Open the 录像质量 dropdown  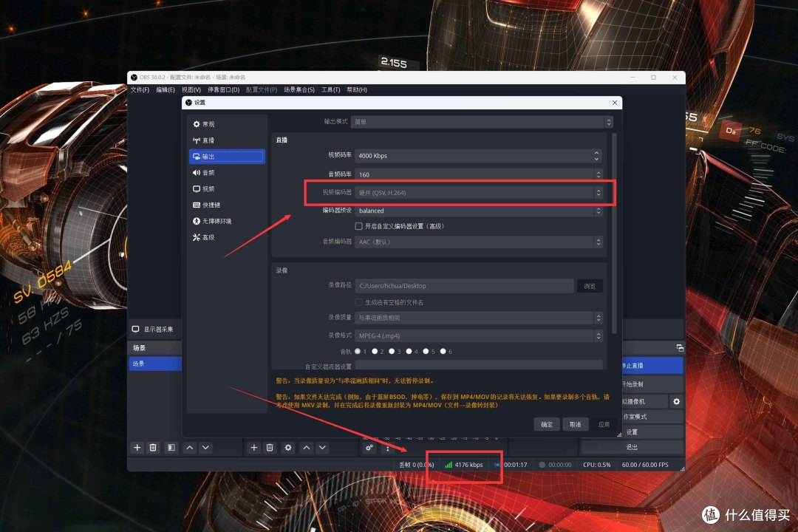pyautogui.click(x=479, y=318)
